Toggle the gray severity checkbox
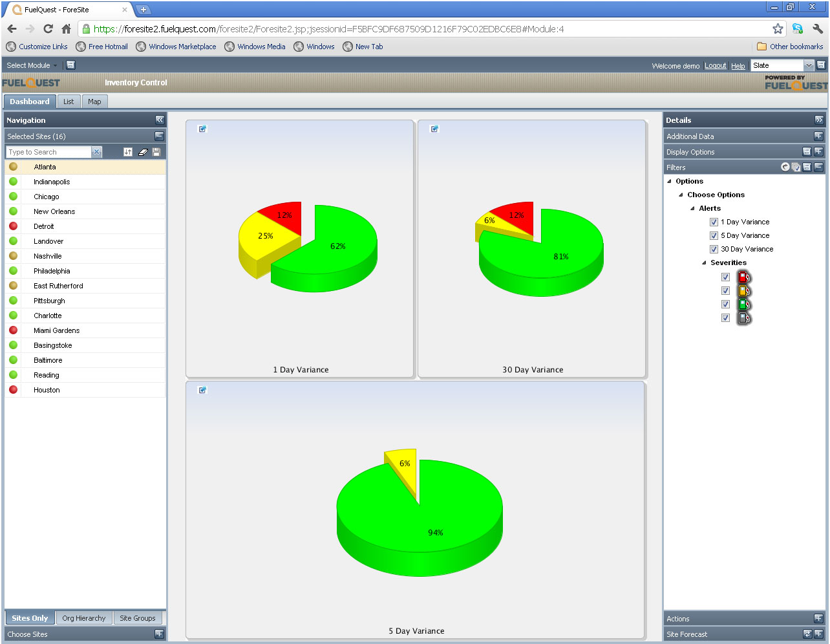 point(725,317)
